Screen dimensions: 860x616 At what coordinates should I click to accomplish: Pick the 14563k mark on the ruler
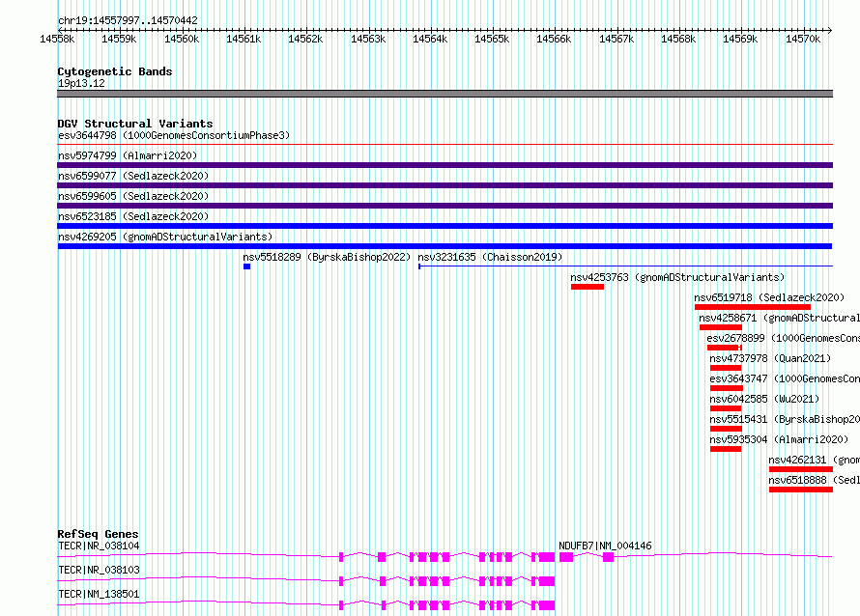pyautogui.click(x=368, y=39)
